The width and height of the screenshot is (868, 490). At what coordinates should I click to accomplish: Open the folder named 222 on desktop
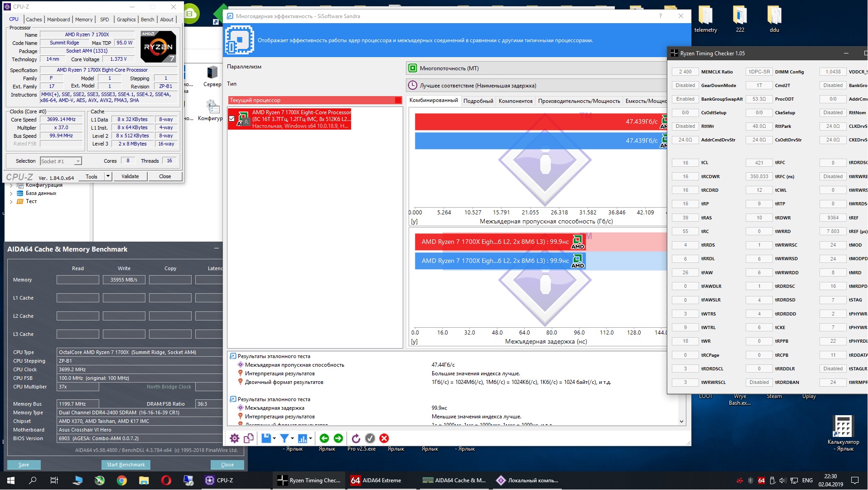[740, 19]
